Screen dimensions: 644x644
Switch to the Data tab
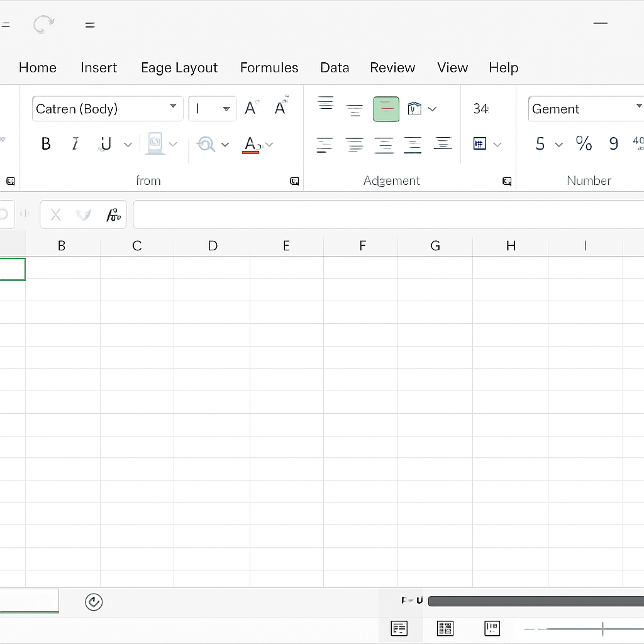(x=335, y=68)
